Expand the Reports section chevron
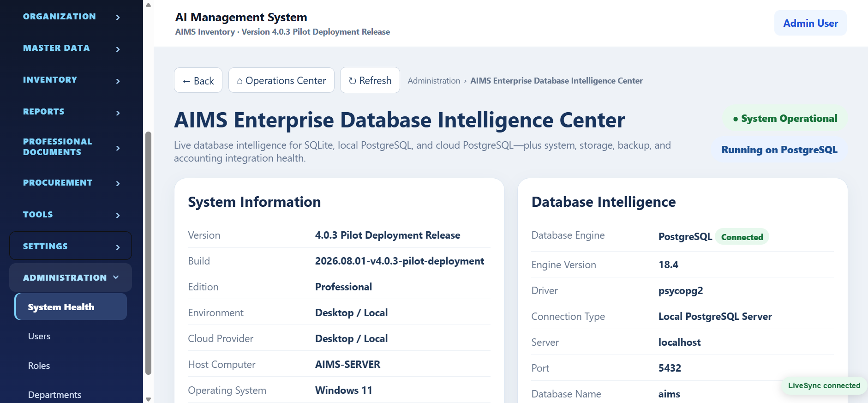 coord(118,113)
